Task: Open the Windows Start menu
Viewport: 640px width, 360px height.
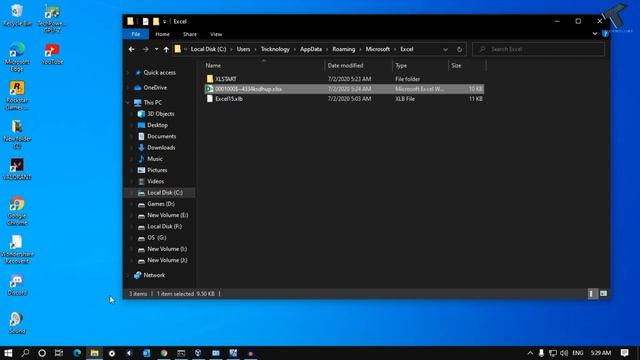Action: [8, 353]
